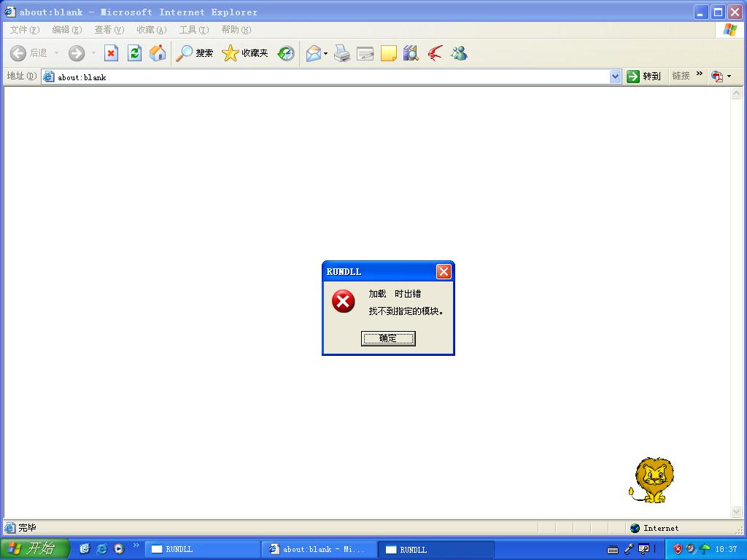The height and width of the screenshot is (560, 747).
Task: Click the help monitor icon in language bar
Action: 643,549
